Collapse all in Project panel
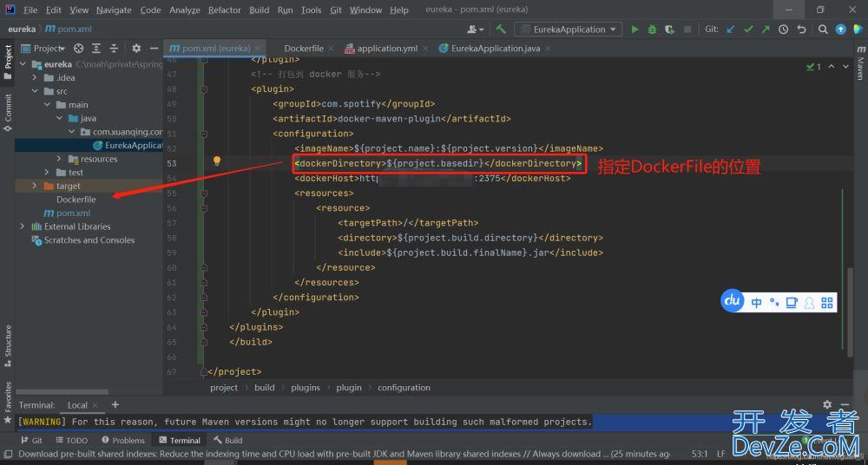The height and width of the screenshot is (465, 868). [x=114, y=49]
